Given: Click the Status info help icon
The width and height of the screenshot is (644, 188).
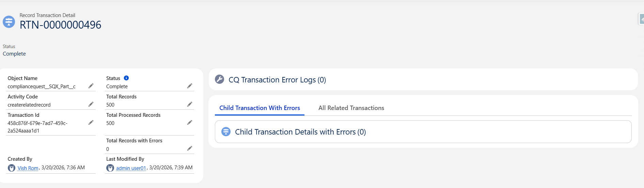Looking at the screenshot, I should point(126,78).
